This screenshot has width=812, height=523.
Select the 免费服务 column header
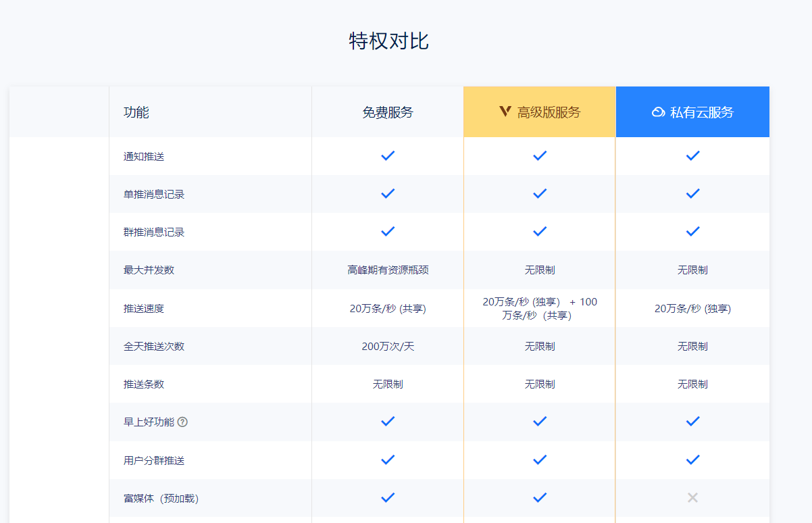click(x=388, y=112)
